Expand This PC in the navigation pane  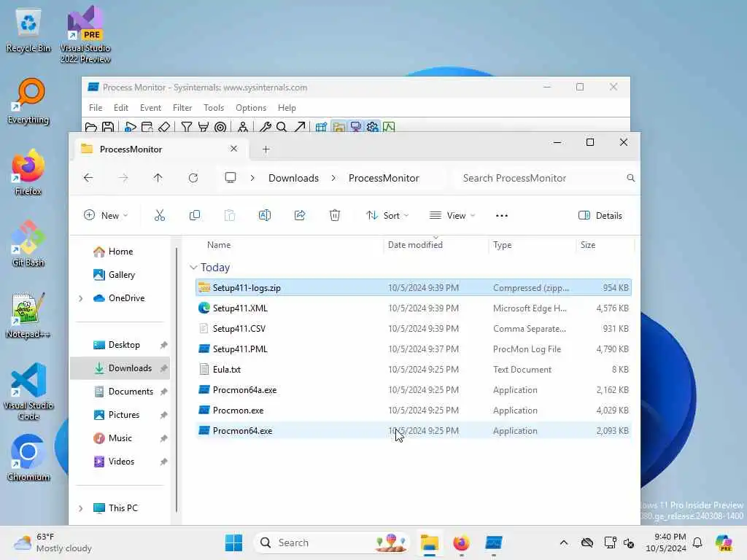pyautogui.click(x=80, y=508)
